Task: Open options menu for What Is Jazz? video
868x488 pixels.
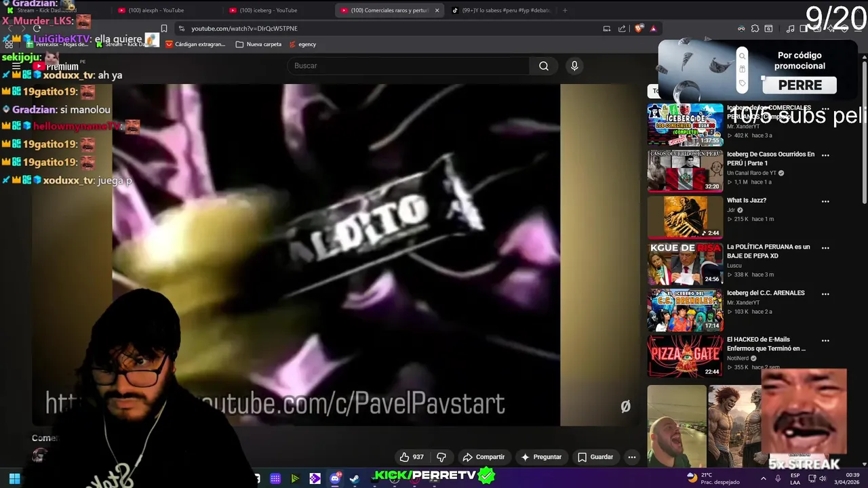Action: tap(825, 201)
